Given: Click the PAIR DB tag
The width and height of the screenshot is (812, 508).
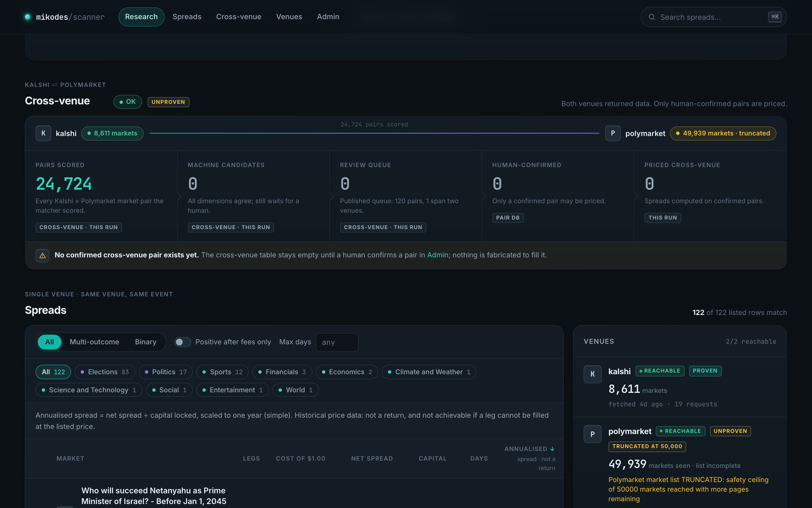Looking at the screenshot, I should tap(508, 218).
